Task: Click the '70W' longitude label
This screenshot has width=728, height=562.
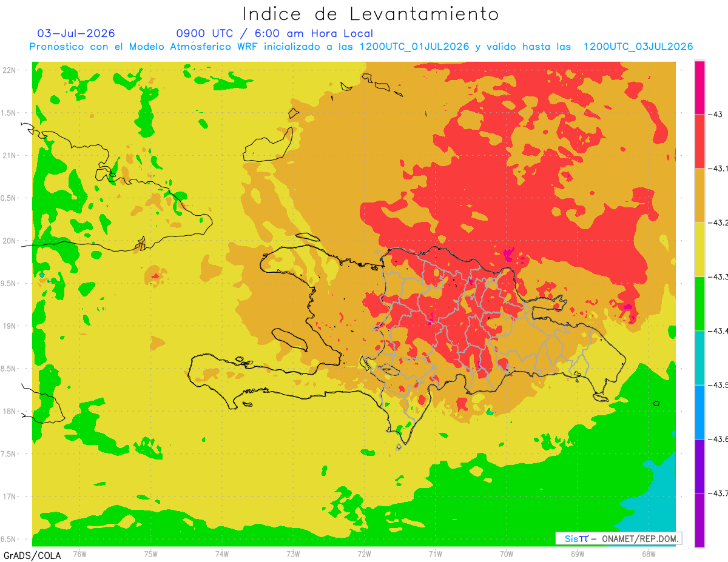Action: (506, 554)
